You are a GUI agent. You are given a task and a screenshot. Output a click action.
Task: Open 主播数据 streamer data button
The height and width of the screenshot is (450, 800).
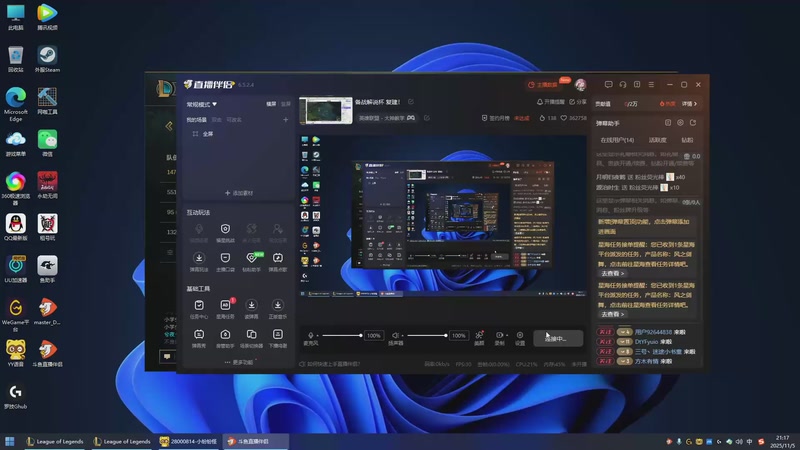544,85
